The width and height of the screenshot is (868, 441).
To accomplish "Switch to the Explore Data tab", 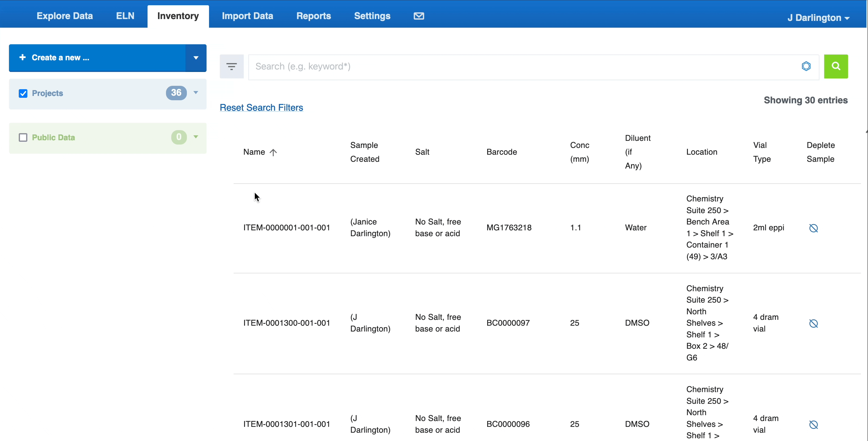I will 65,16.
